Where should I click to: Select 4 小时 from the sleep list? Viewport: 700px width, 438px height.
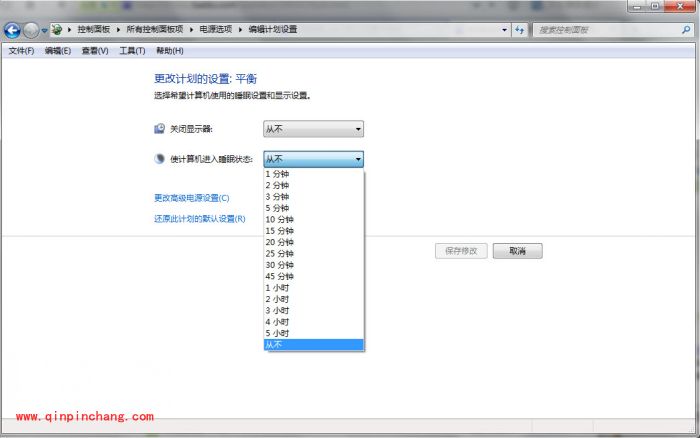click(314, 322)
